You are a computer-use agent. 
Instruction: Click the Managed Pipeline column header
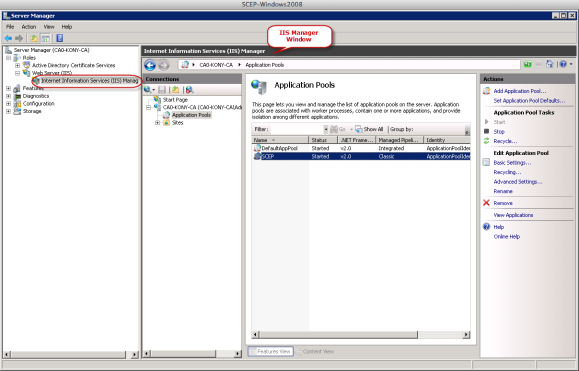[399, 140]
